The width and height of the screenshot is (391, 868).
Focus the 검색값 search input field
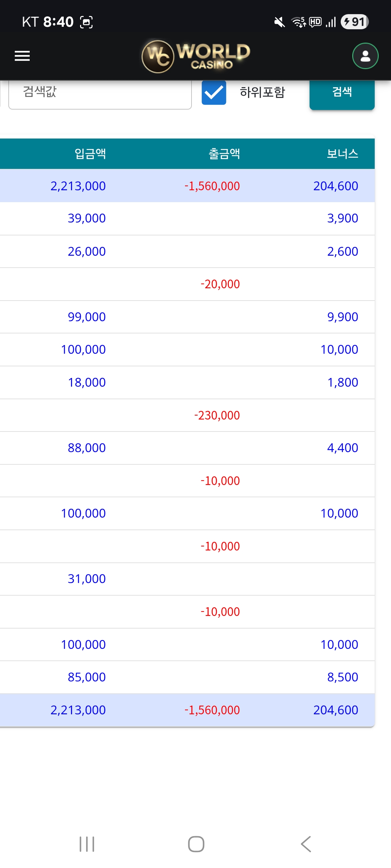(100, 94)
